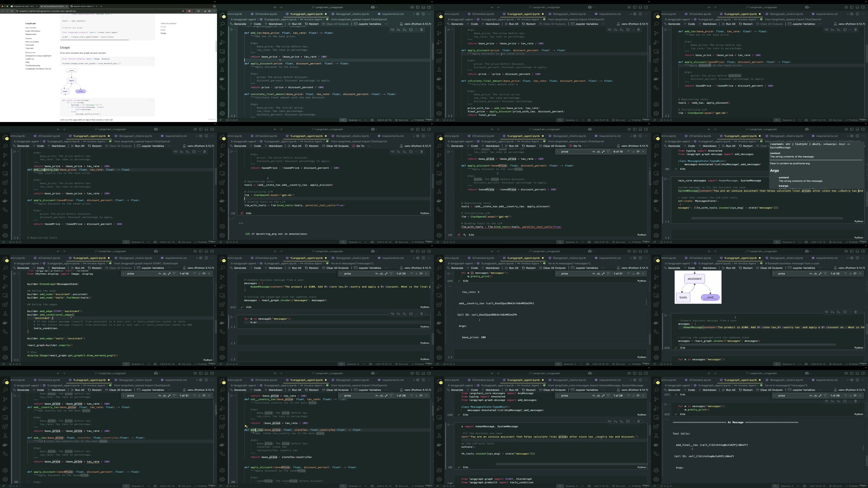
Task: Open Python language picker in '6 of 19' window
Action: (642, 235)
